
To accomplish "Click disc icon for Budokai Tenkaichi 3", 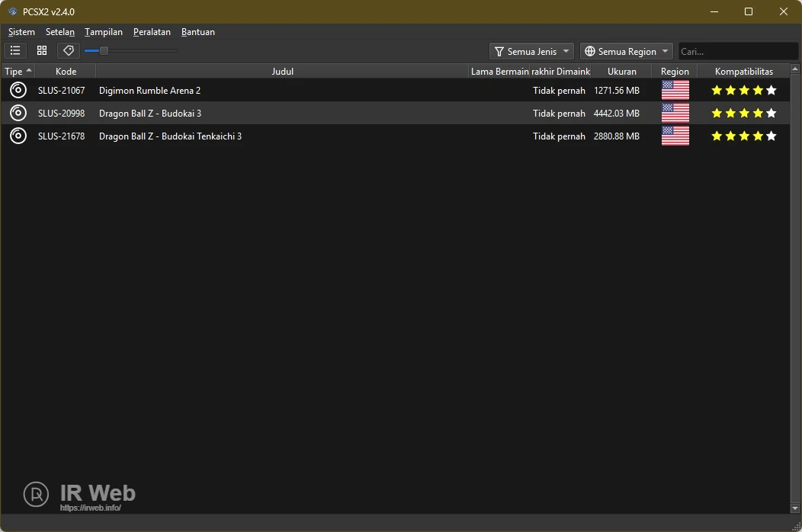I will click(18, 136).
